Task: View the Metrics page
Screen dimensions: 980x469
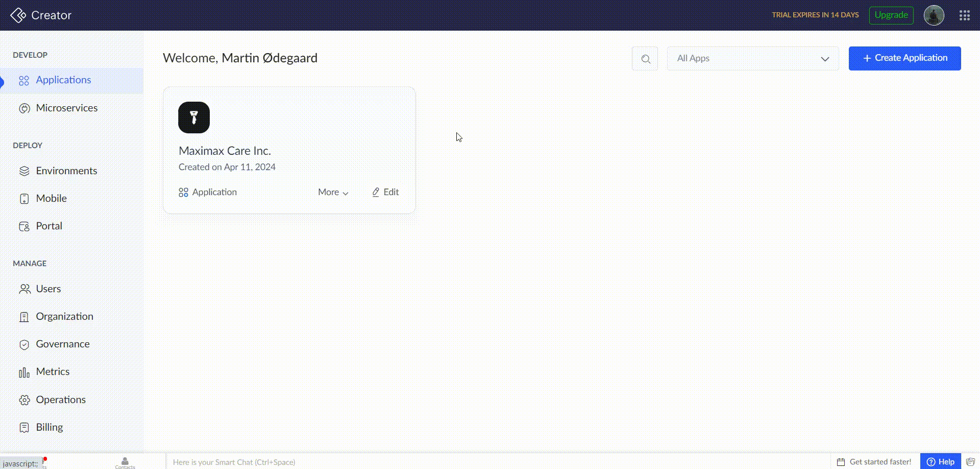Action: pyautogui.click(x=53, y=371)
